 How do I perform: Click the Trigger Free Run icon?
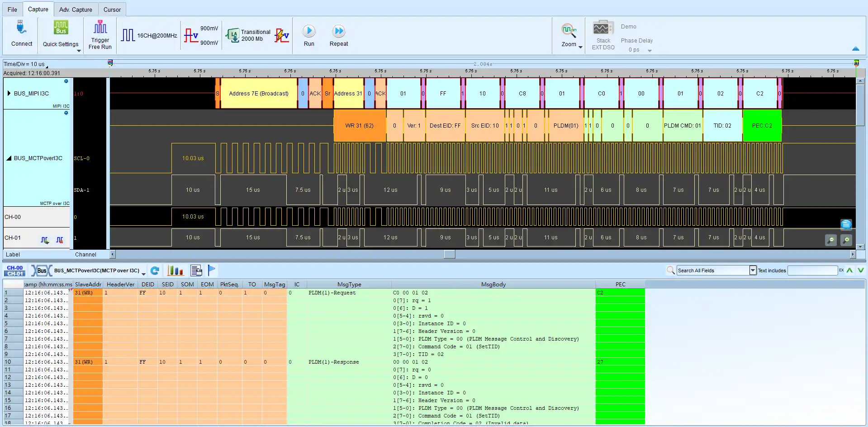coord(100,28)
